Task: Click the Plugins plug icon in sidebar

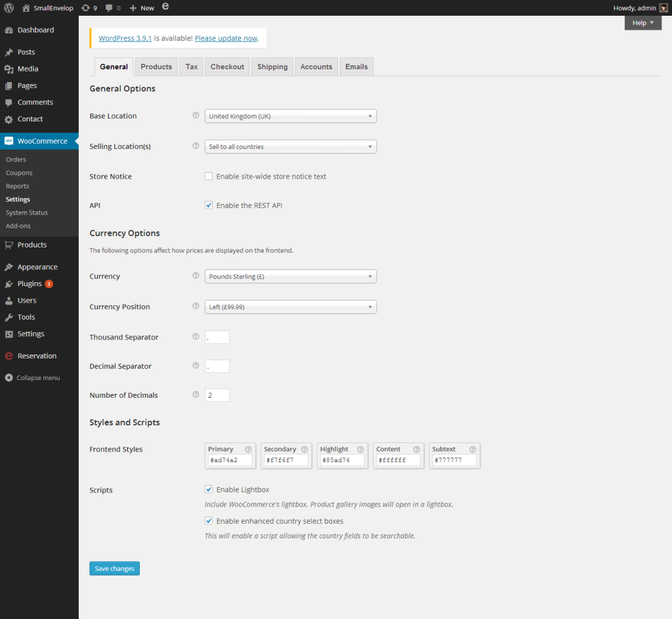Action: point(9,284)
